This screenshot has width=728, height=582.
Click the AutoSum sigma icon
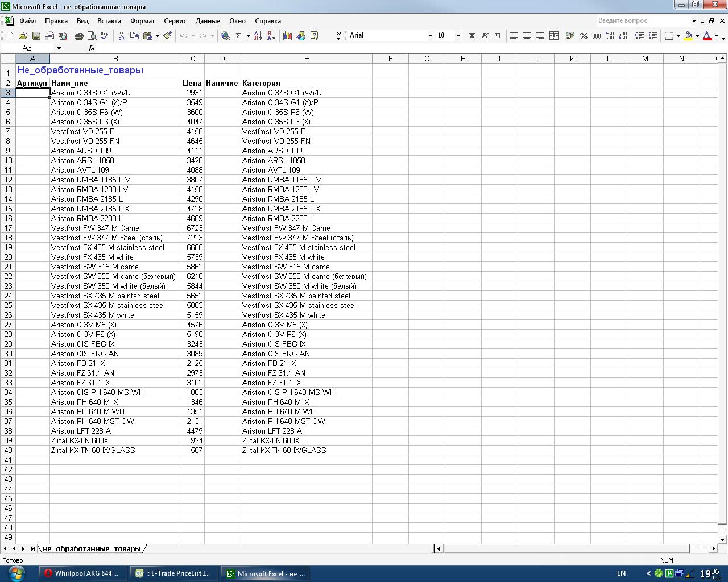pyautogui.click(x=239, y=36)
